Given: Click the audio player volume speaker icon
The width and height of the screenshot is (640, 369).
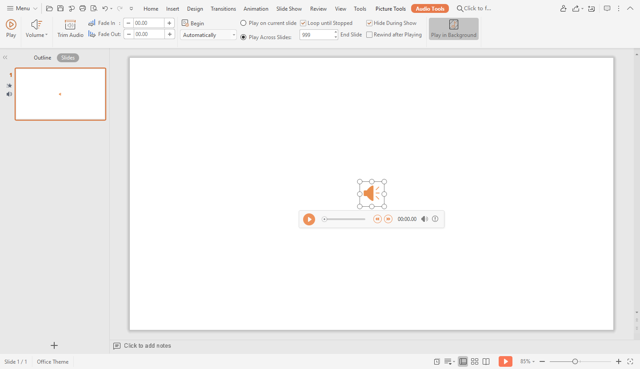Looking at the screenshot, I should pos(424,219).
